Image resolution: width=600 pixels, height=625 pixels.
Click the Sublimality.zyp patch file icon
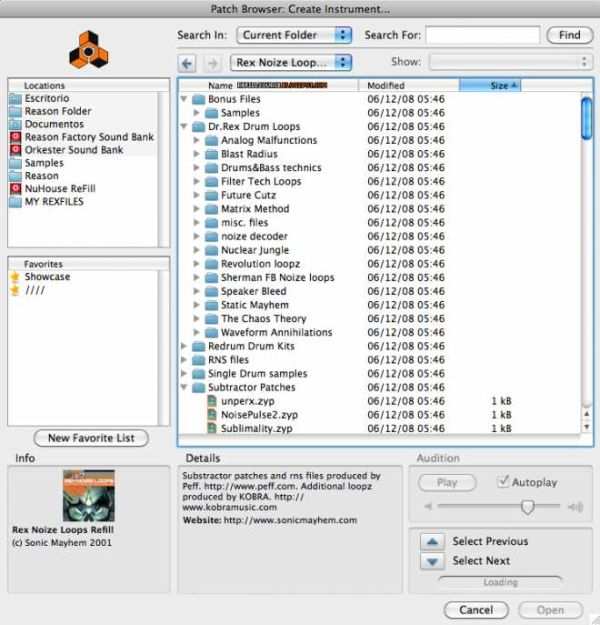[212, 428]
